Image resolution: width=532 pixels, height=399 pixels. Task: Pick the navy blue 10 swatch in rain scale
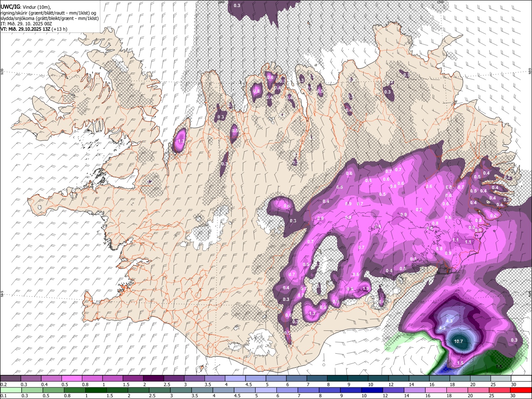tap(372, 390)
